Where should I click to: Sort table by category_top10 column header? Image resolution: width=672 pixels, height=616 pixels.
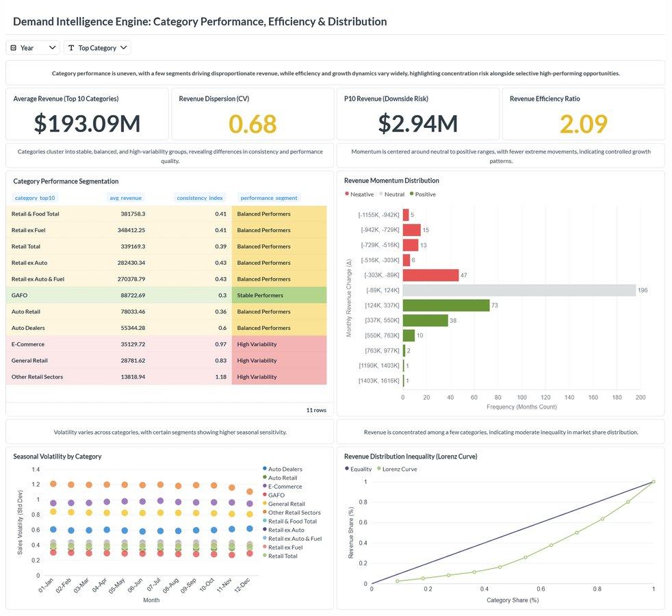pos(35,198)
